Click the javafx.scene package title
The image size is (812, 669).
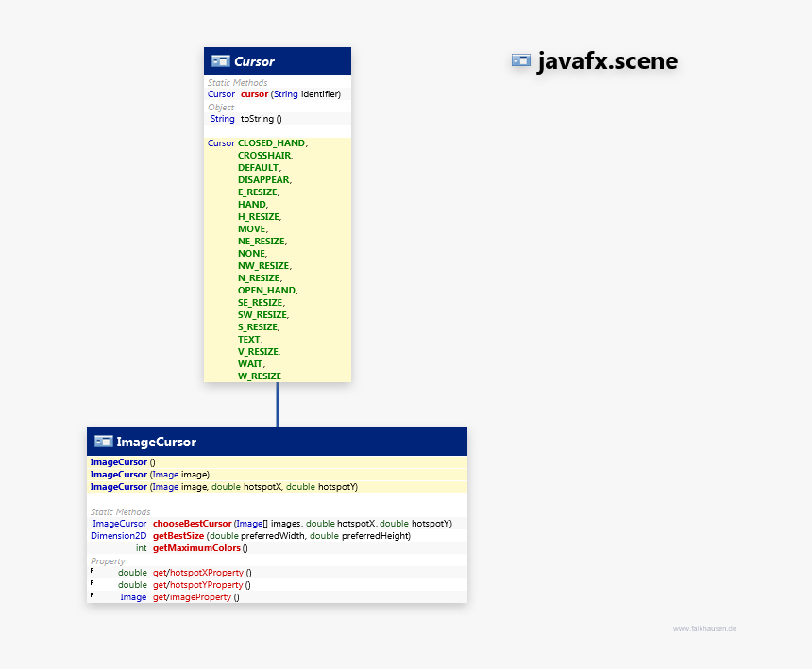[x=607, y=61]
